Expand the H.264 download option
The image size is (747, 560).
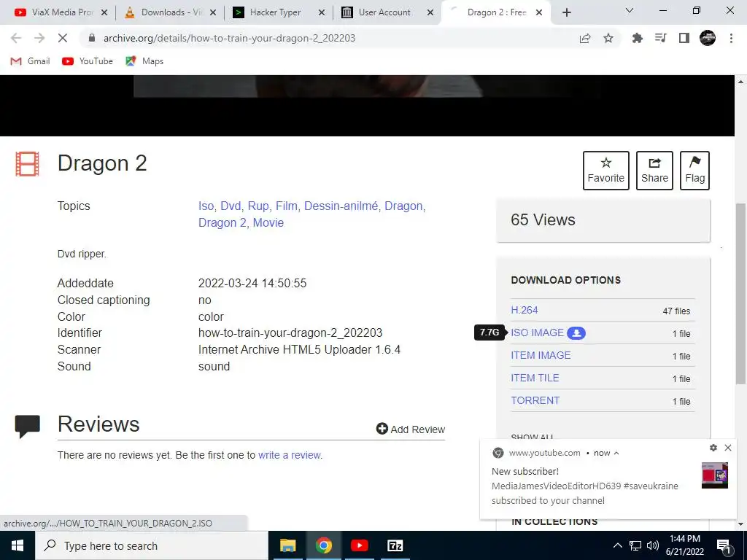[525, 310]
